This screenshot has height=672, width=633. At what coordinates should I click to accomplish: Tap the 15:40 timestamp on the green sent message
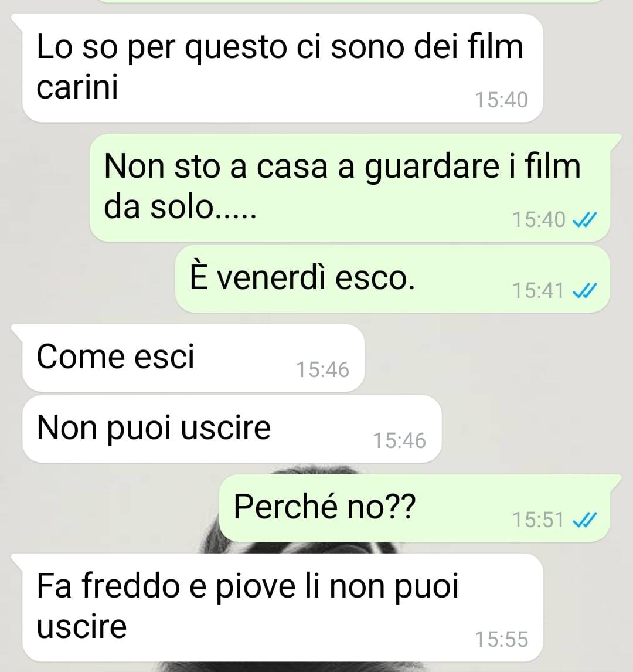coord(539,220)
